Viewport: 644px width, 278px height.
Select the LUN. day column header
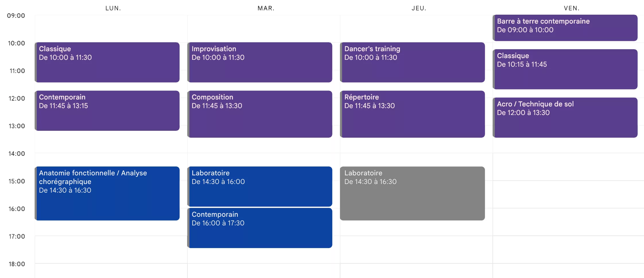[113, 8]
